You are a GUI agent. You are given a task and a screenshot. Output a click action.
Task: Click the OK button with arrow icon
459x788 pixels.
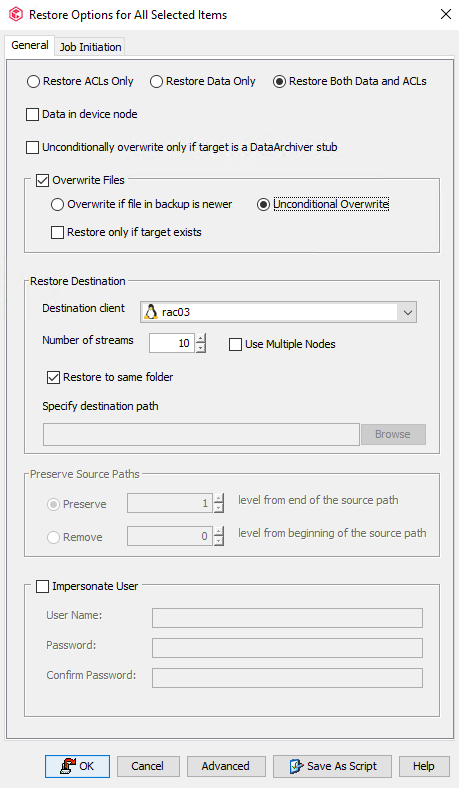[77, 766]
